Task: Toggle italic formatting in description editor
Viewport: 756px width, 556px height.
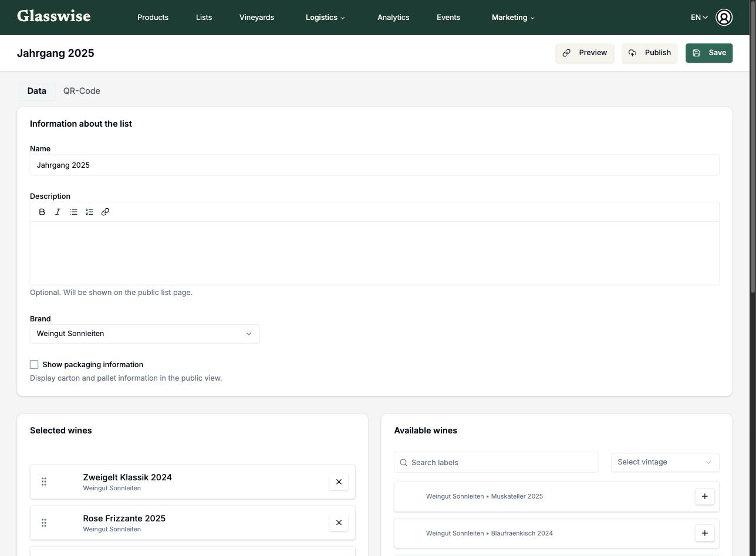Action: coord(58,212)
